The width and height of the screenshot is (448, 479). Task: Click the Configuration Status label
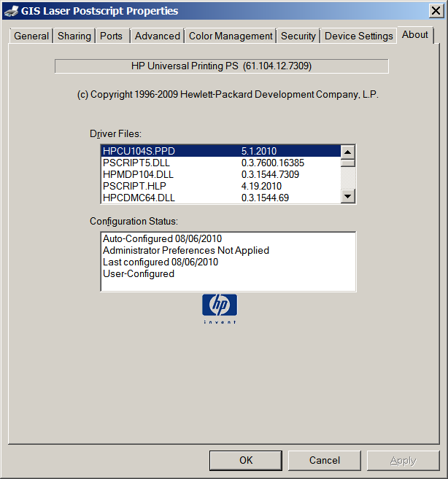134,221
